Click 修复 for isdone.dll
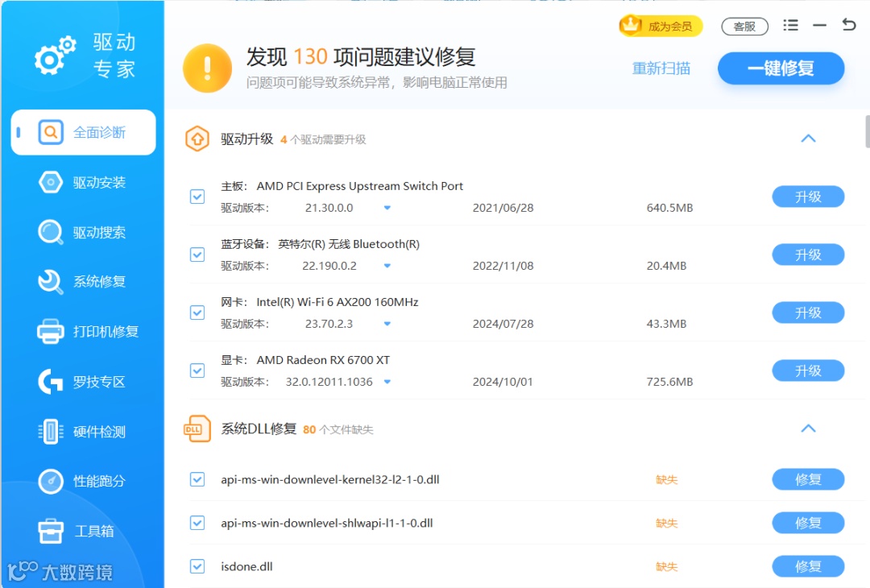Viewport: 870px width, 588px height. [808, 566]
